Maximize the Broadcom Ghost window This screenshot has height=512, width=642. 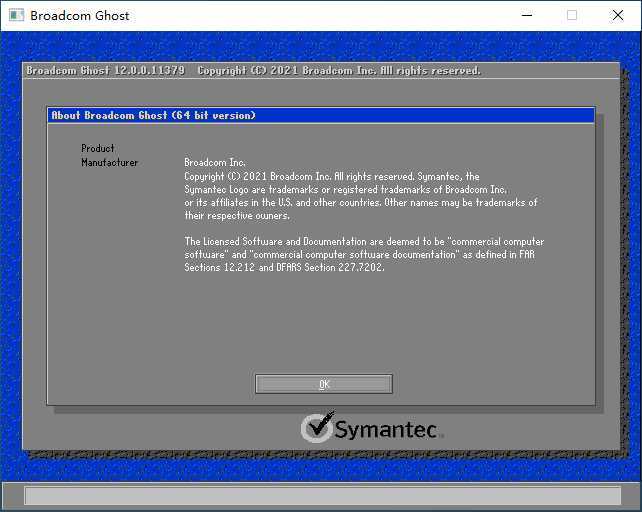pyautogui.click(x=572, y=16)
